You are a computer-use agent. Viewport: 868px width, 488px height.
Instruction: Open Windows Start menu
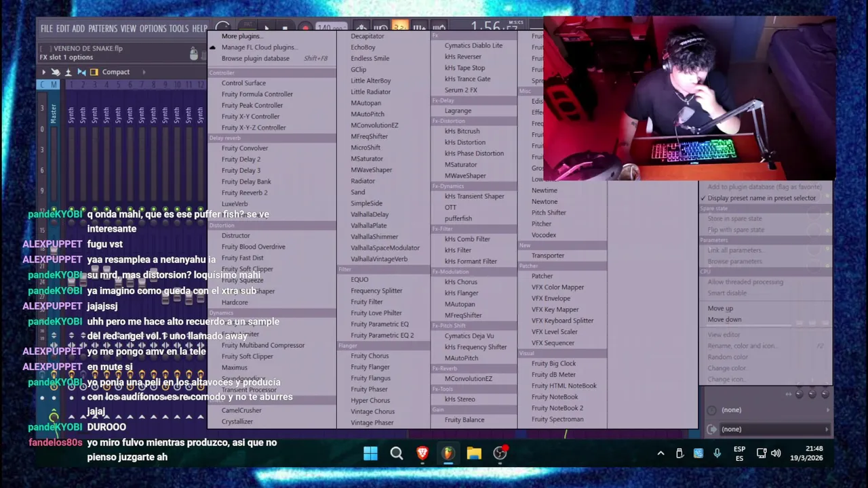pos(370,453)
